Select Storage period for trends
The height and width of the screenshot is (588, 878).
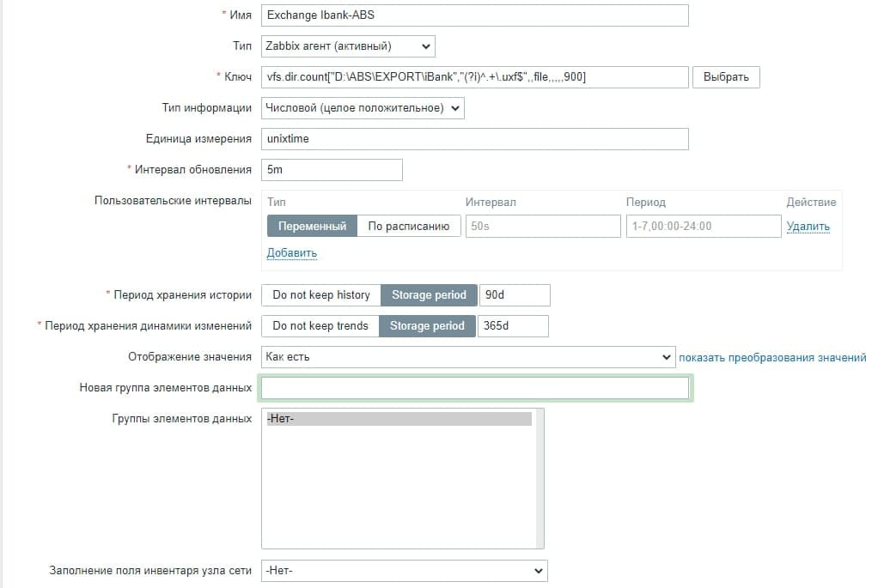[427, 326]
